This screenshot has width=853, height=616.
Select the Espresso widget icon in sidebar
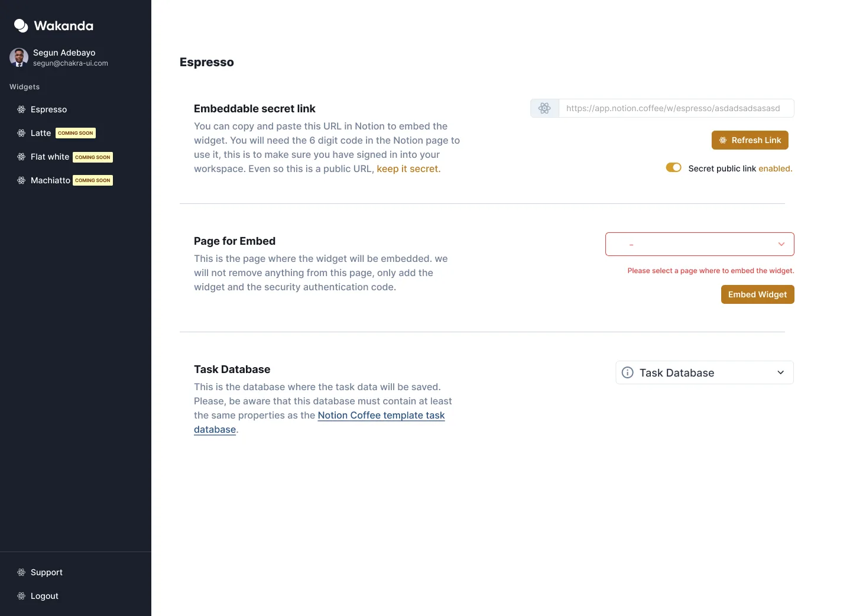coord(21,109)
